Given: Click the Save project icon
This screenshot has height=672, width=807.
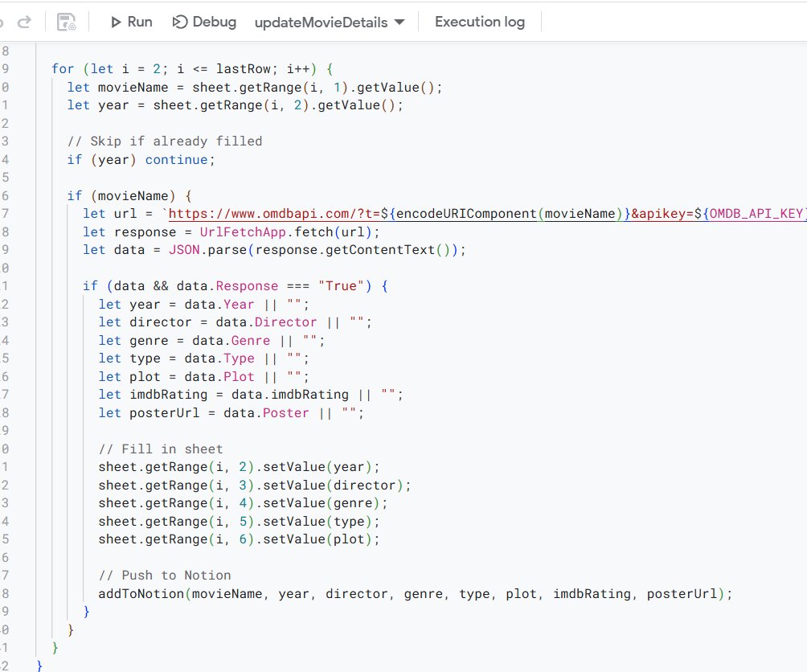Looking at the screenshot, I should (x=67, y=23).
